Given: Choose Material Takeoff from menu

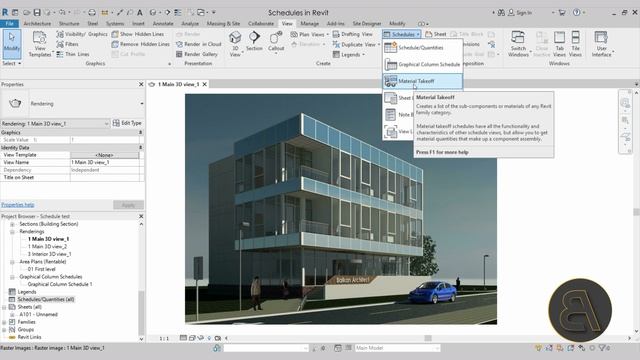Looking at the screenshot, I should pos(422,81).
